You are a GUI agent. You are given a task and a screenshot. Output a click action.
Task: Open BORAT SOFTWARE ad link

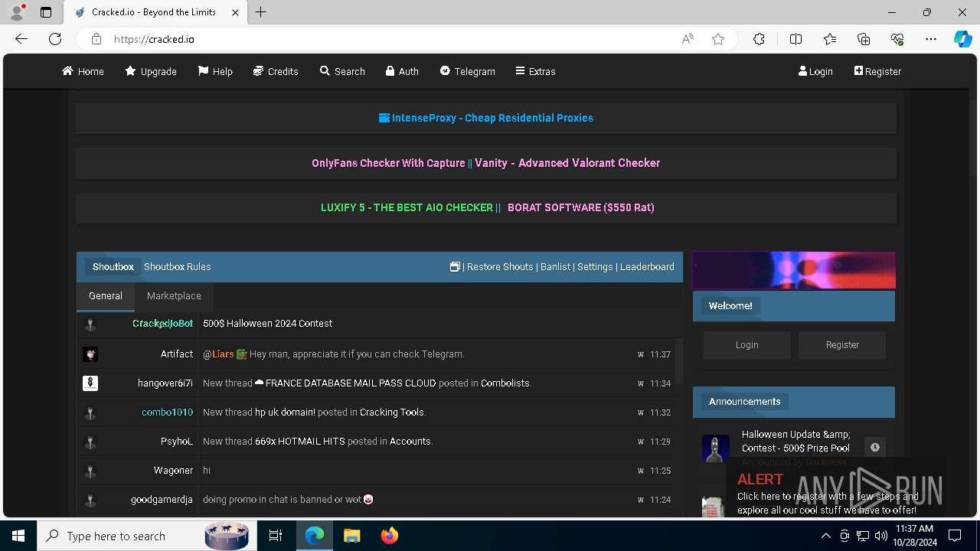pos(581,207)
